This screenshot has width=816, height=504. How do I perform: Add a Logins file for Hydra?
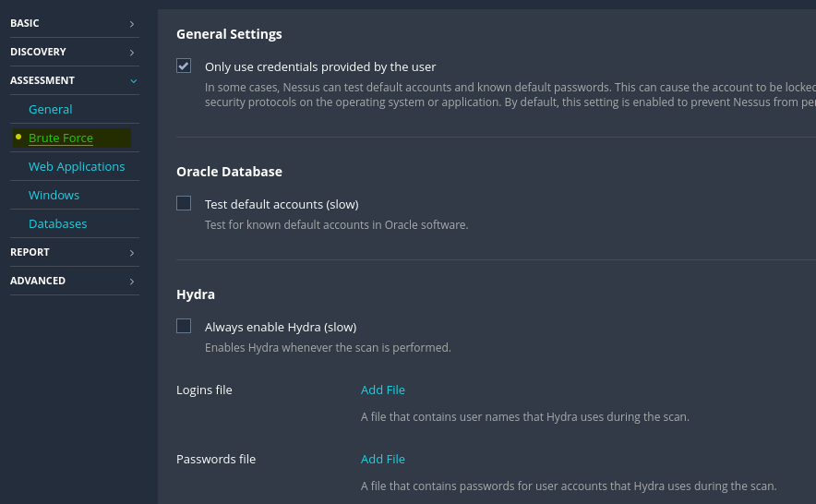(x=383, y=390)
